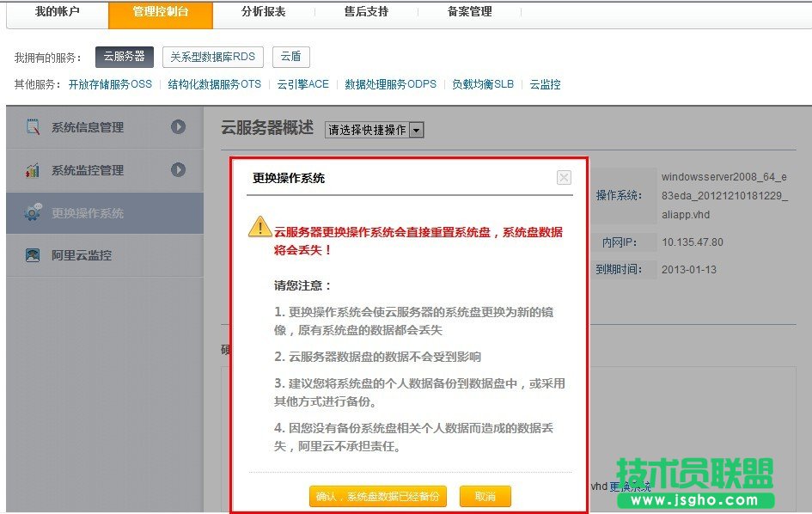Open 负载均衡SLB link
Image resolution: width=812 pixels, height=514 pixels.
click(x=483, y=84)
